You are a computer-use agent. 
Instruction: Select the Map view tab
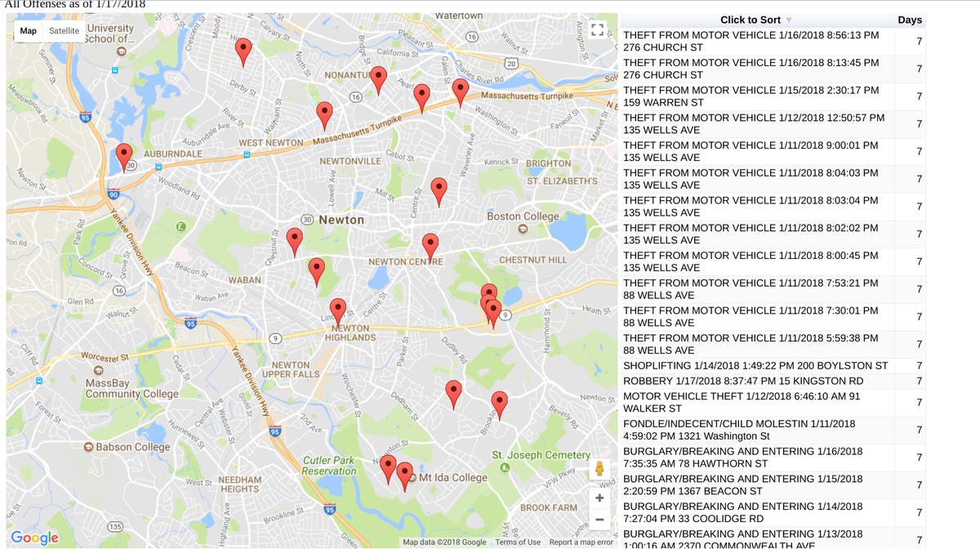point(29,31)
